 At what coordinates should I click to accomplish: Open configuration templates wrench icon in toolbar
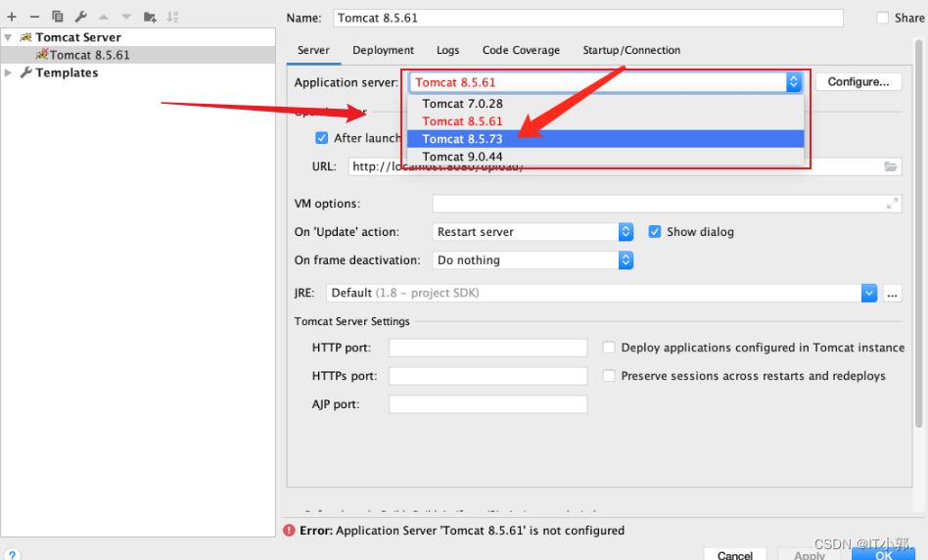coord(80,17)
